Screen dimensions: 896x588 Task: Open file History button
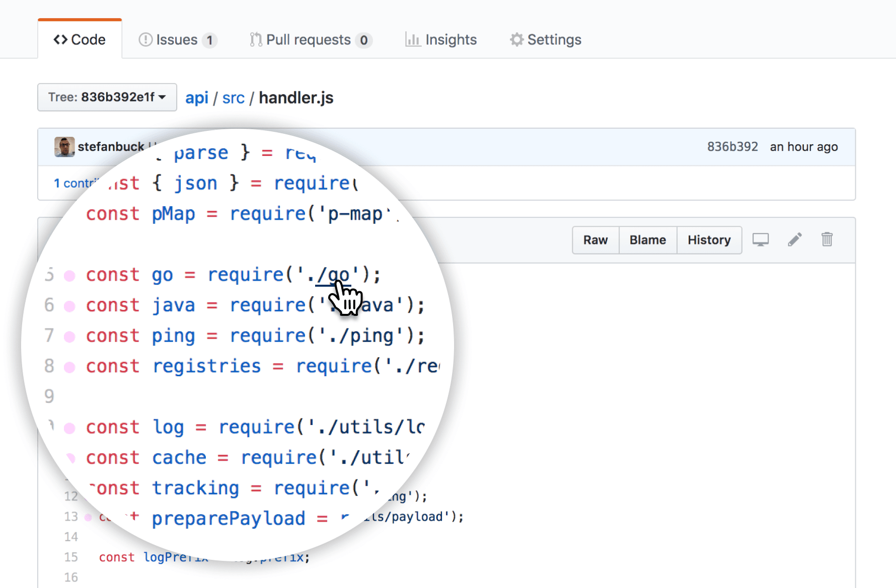pyautogui.click(x=709, y=240)
